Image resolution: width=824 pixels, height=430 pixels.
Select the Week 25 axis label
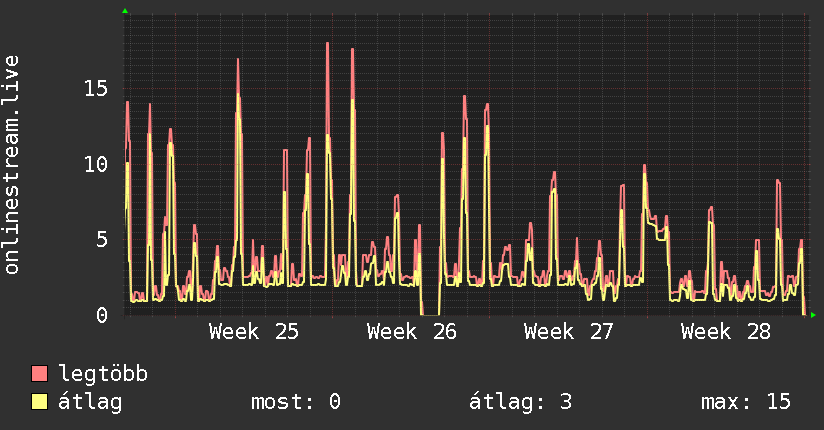[254, 332]
